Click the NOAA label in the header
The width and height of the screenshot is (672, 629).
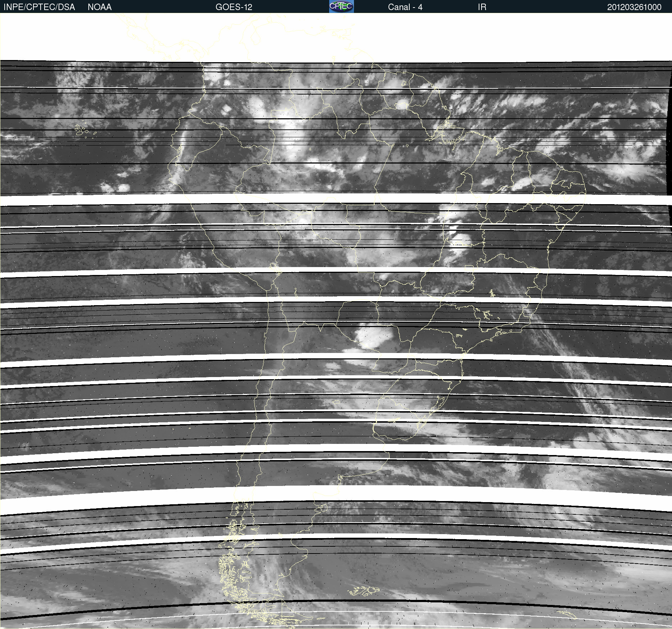(100, 7)
